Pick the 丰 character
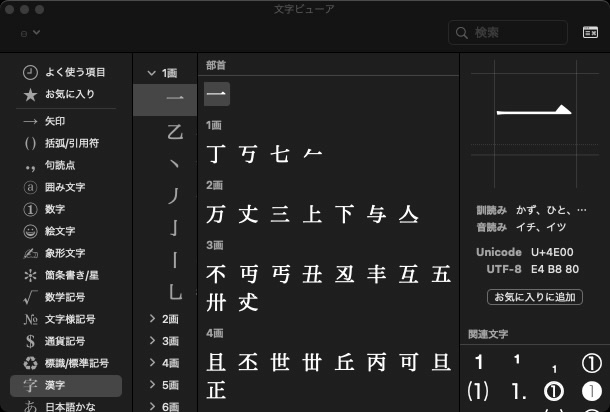 [x=377, y=274]
